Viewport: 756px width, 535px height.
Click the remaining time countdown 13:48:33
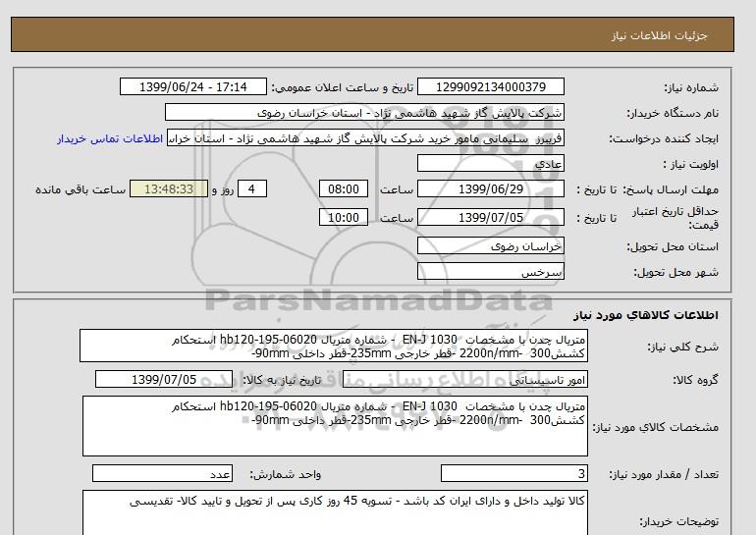168,189
